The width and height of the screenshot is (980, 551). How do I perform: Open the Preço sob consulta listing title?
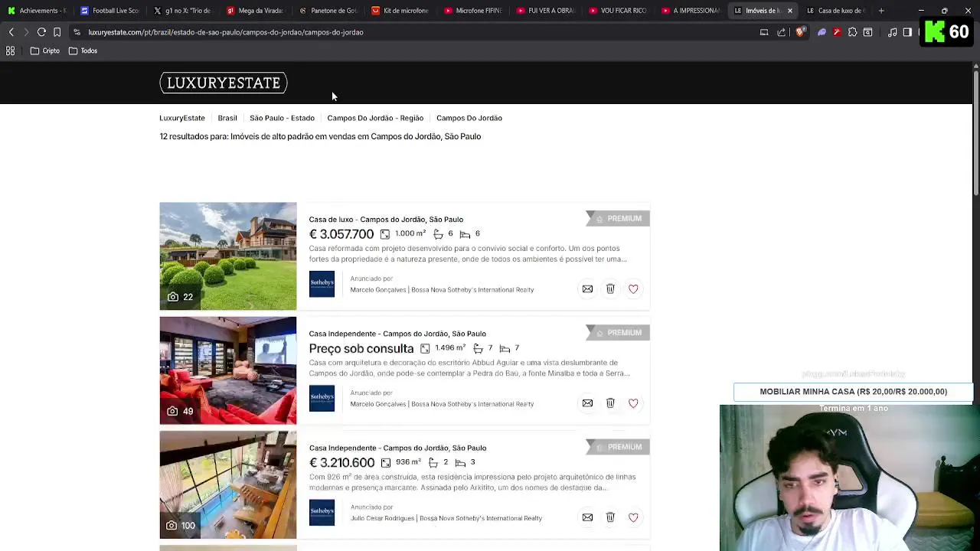(397, 334)
